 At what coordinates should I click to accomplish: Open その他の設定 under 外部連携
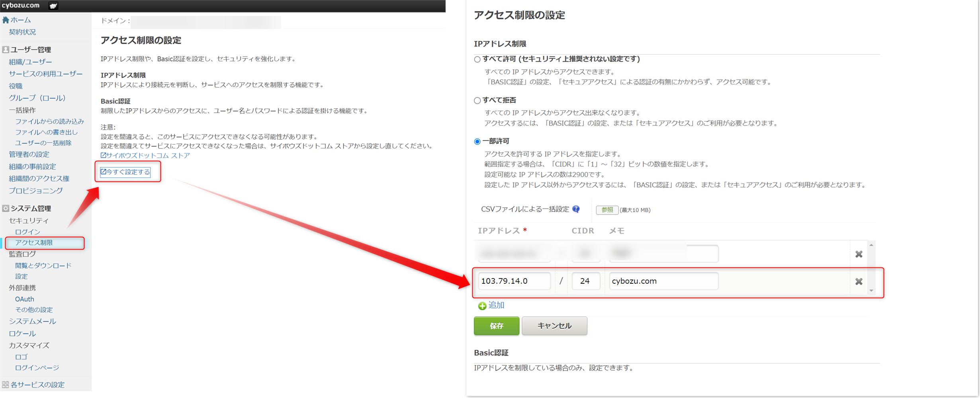34,310
